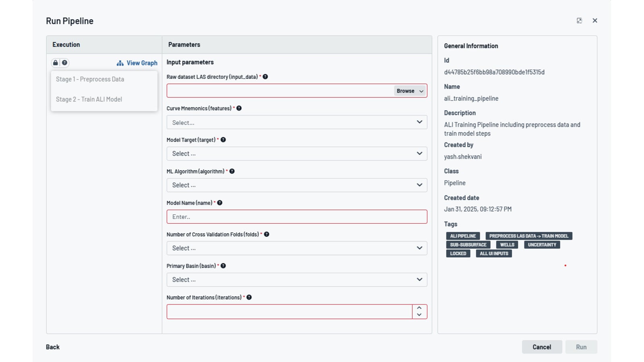Open help for ML Algorithm field
Image resolution: width=644 pixels, height=362 pixels.
[232, 171]
